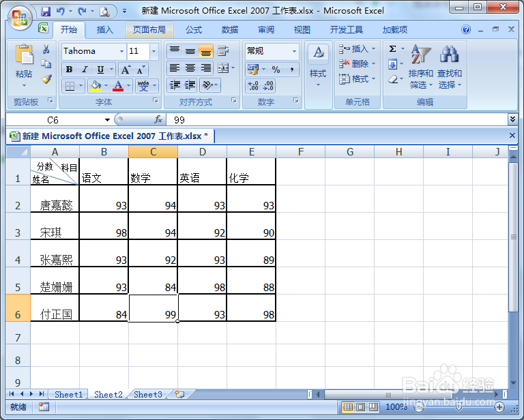Open accounting number format icon
Viewport: 524px width, 420px height.
tap(252, 70)
